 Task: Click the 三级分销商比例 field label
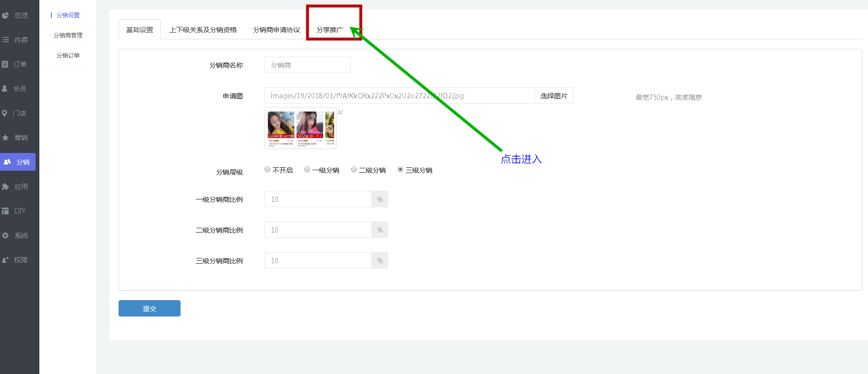(219, 261)
